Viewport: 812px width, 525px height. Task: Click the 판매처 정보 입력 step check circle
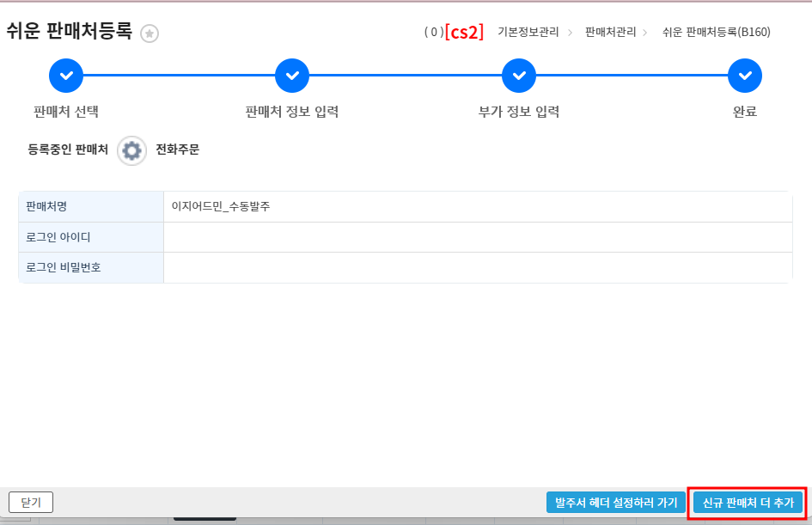292,76
